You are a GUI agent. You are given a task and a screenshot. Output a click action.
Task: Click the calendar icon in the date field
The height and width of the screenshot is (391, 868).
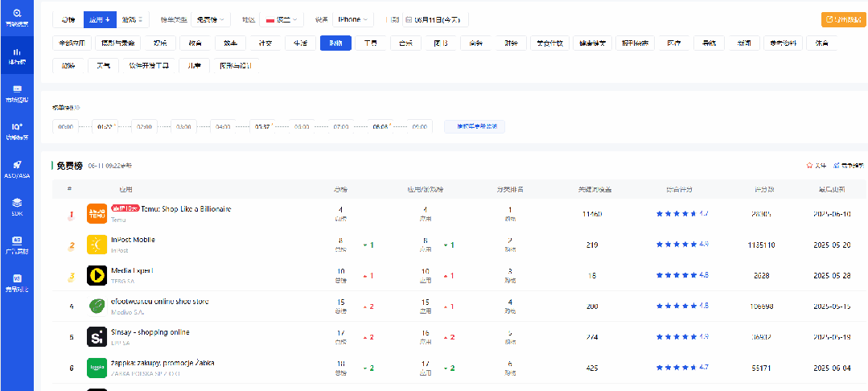pyautogui.click(x=409, y=19)
